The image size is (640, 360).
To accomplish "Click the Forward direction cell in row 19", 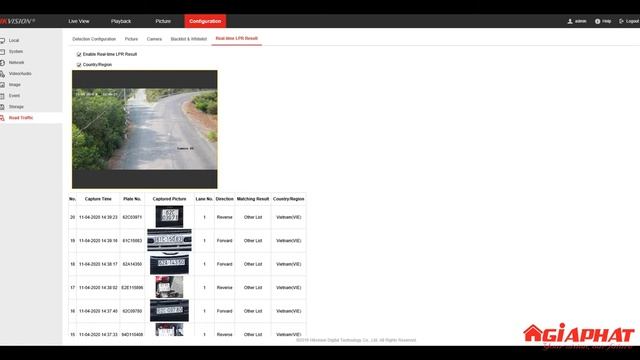I will pyautogui.click(x=224, y=241).
